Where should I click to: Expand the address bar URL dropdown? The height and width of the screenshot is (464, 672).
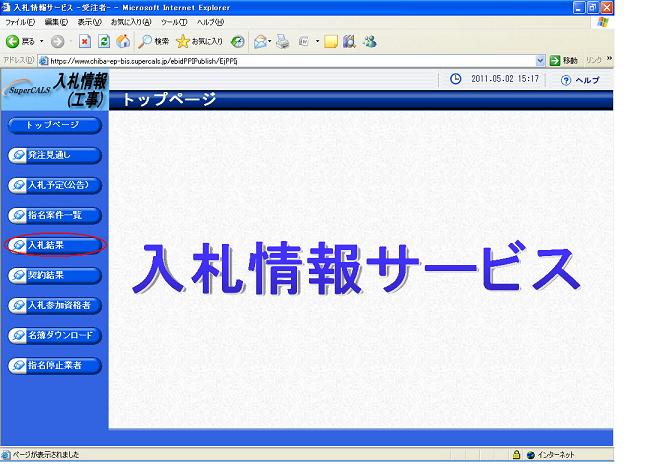click(540, 61)
